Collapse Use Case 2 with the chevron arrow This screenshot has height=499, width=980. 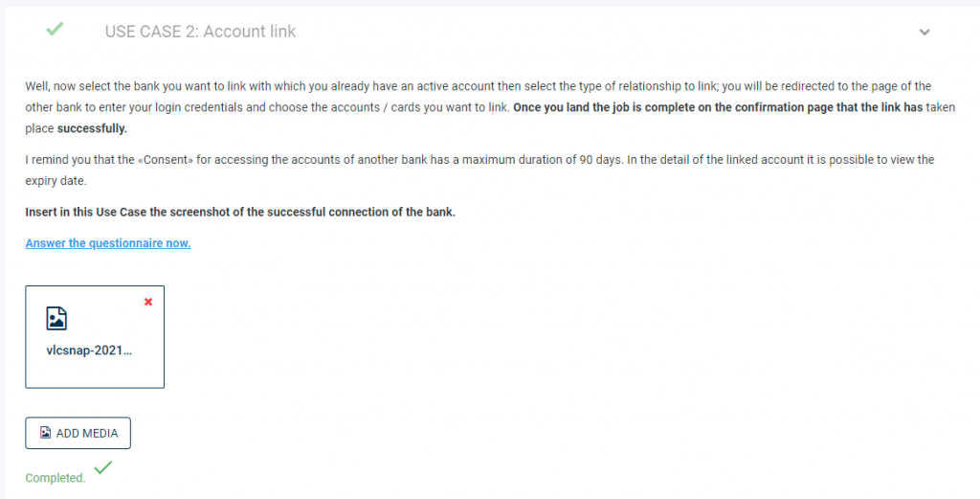(x=924, y=32)
